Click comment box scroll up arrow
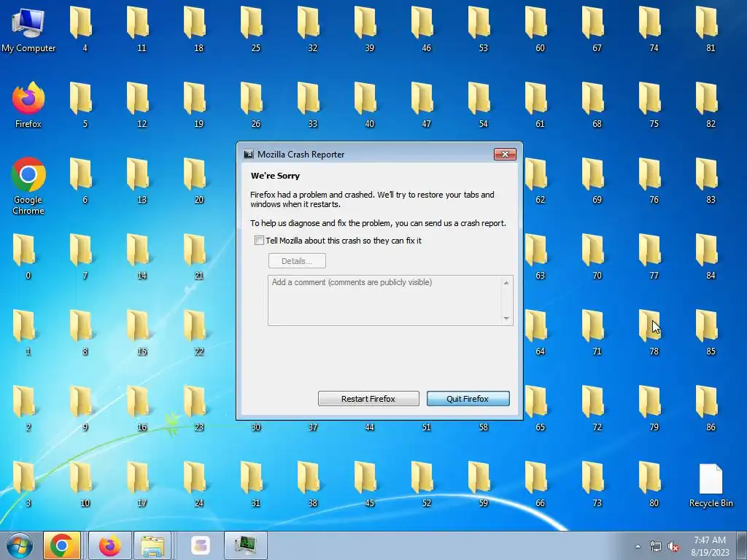 506,283
